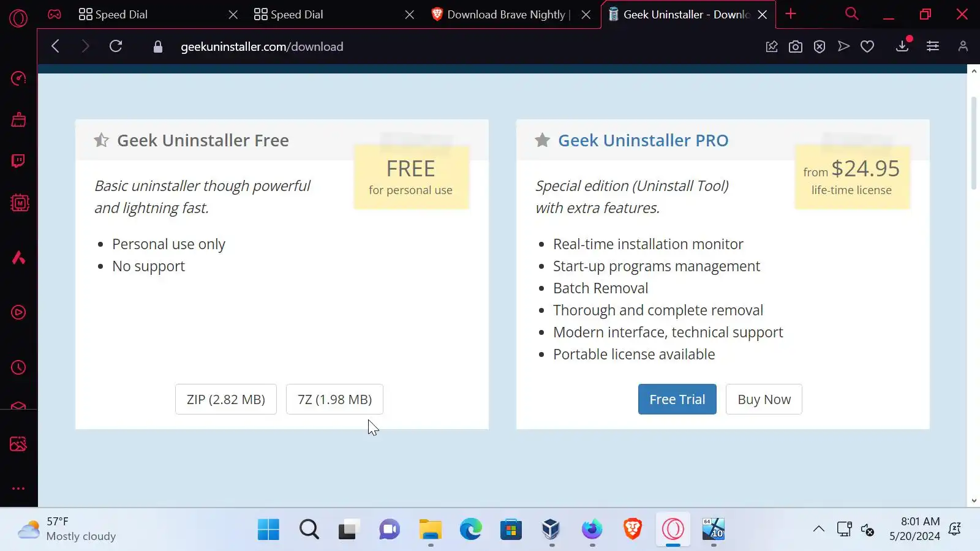980x551 pixels.
Task: Open Chat app on taskbar
Action: click(x=390, y=529)
